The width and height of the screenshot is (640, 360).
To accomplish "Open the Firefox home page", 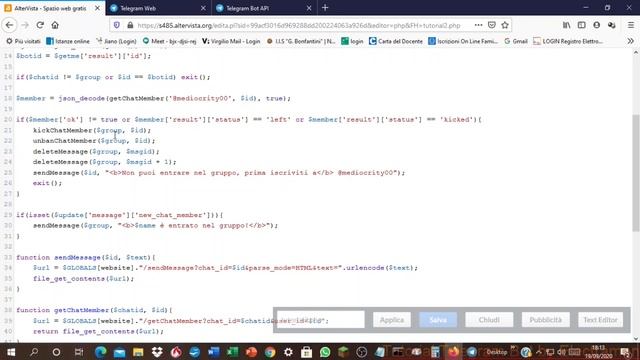I will pyautogui.click(x=55, y=25).
